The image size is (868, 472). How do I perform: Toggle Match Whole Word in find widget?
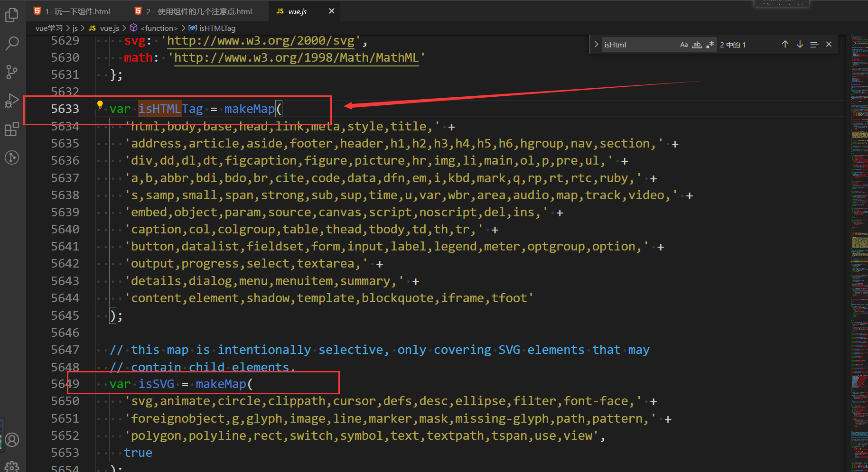pos(697,45)
